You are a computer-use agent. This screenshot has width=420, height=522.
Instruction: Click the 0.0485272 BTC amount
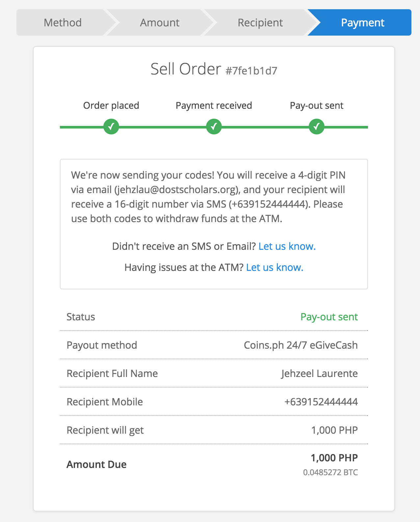point(330,472)
